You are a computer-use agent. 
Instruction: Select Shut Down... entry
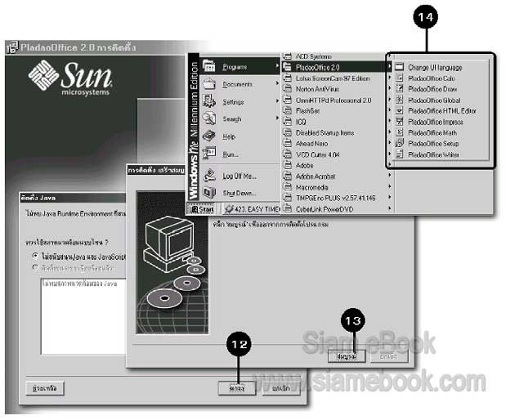(240, 193)
